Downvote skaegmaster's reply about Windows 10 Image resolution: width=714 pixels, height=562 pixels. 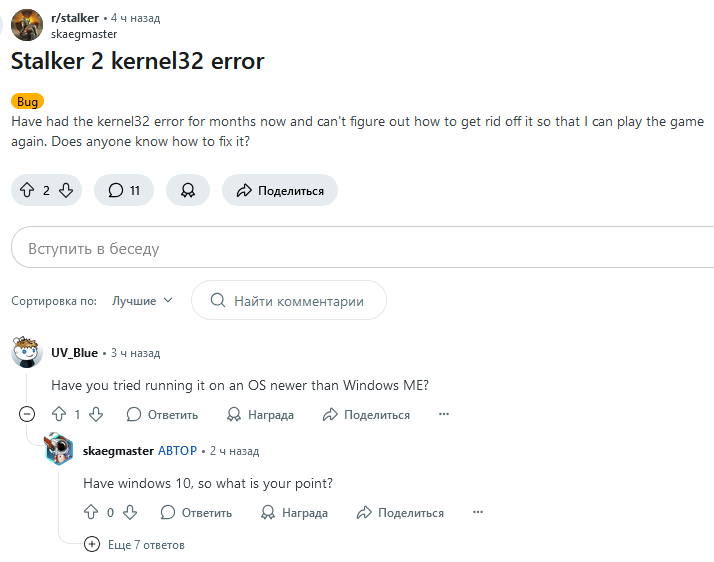(129, 512)
